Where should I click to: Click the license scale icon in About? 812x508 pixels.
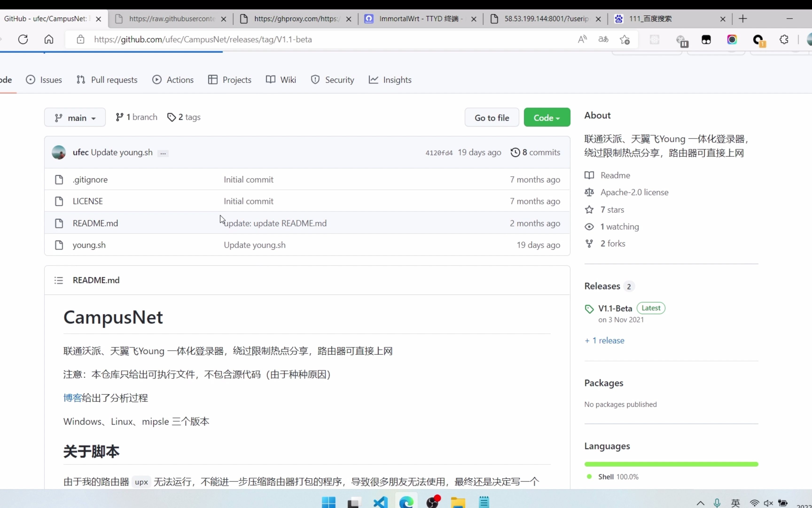click(589, 192)
